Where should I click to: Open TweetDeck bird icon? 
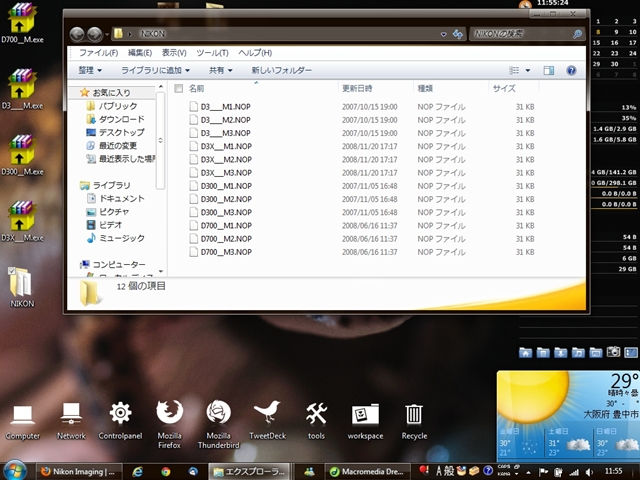267,413
